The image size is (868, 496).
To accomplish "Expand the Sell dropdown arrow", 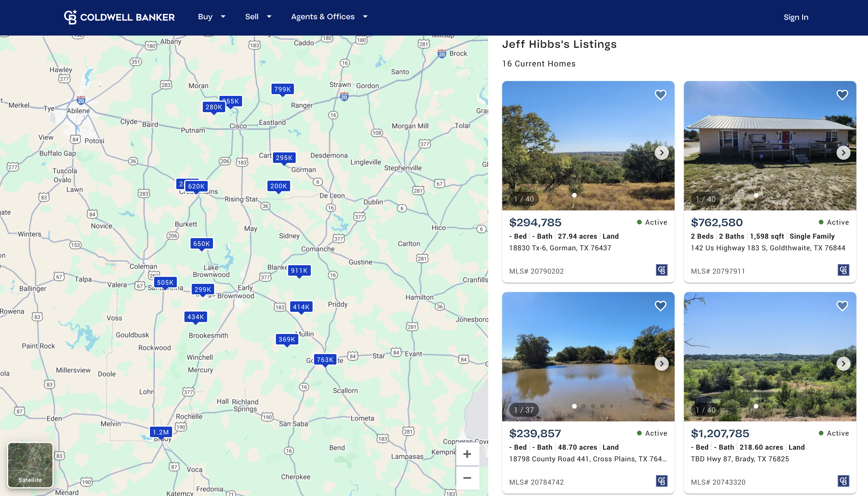I will [x=269, y=16].
